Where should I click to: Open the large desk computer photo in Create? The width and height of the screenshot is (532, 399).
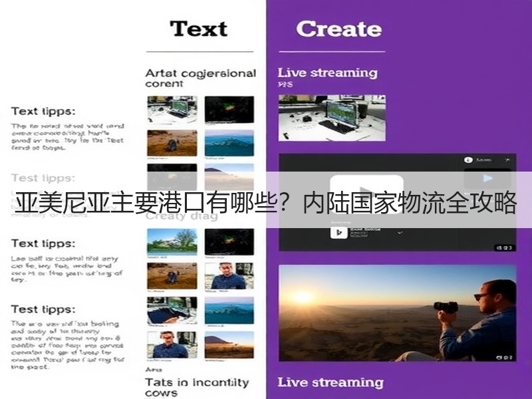[332, 118]
